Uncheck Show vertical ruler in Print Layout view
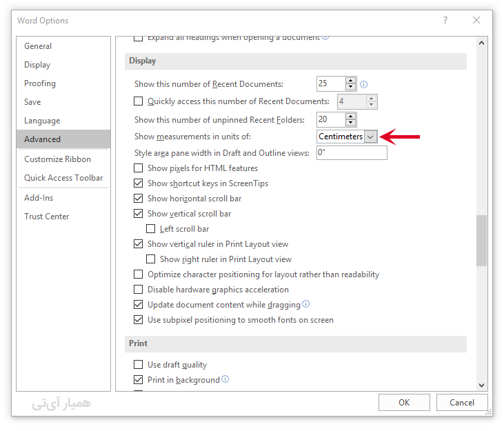 138,244
